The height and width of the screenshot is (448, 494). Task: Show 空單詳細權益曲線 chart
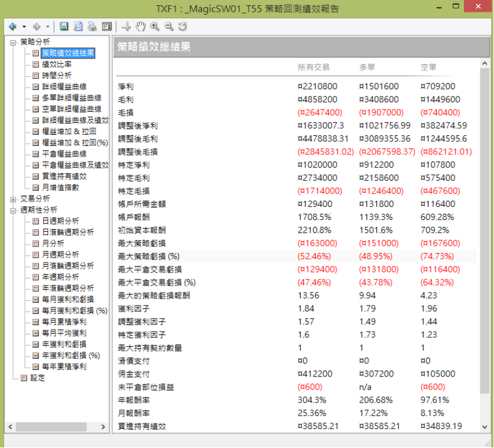(x=72, y=109)
